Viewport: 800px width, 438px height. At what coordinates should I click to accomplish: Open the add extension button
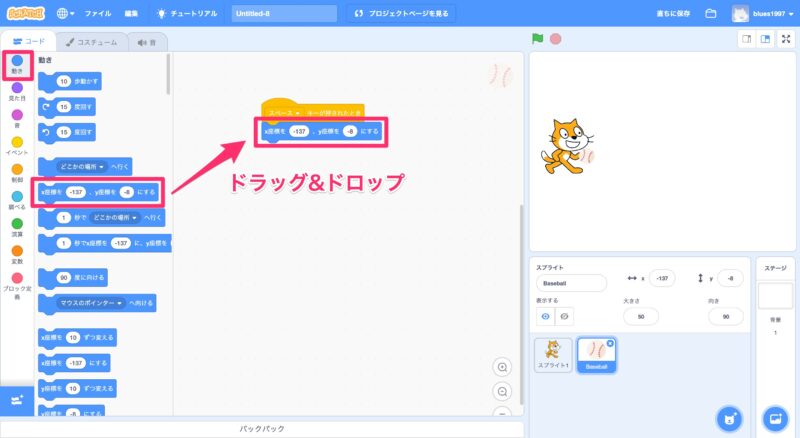point(16,399)
